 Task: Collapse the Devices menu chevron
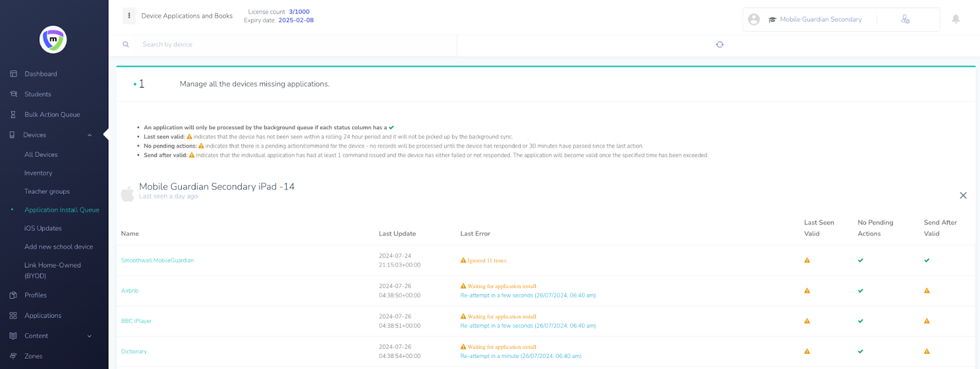point(89,135)
